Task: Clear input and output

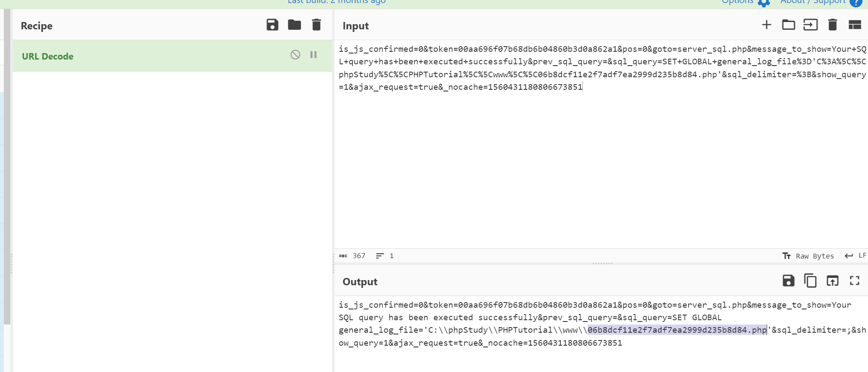Action: [x=833, y=25]
